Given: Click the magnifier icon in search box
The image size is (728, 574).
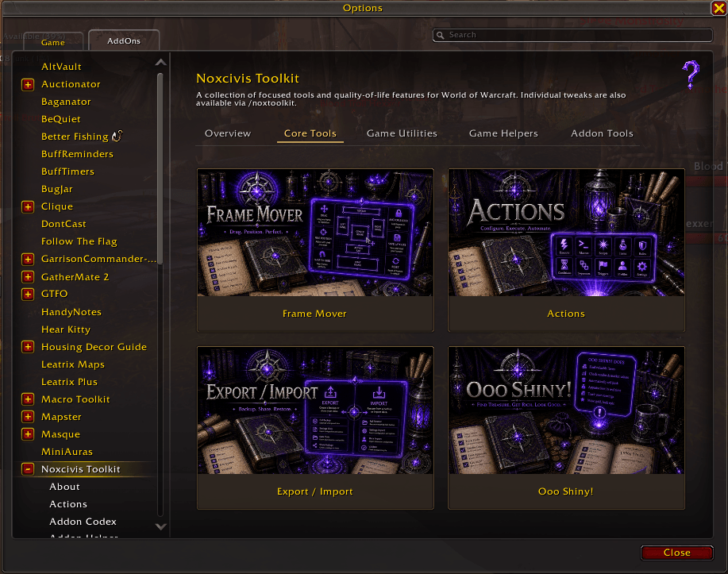Looking at the screenshot, I should point(440,35).
